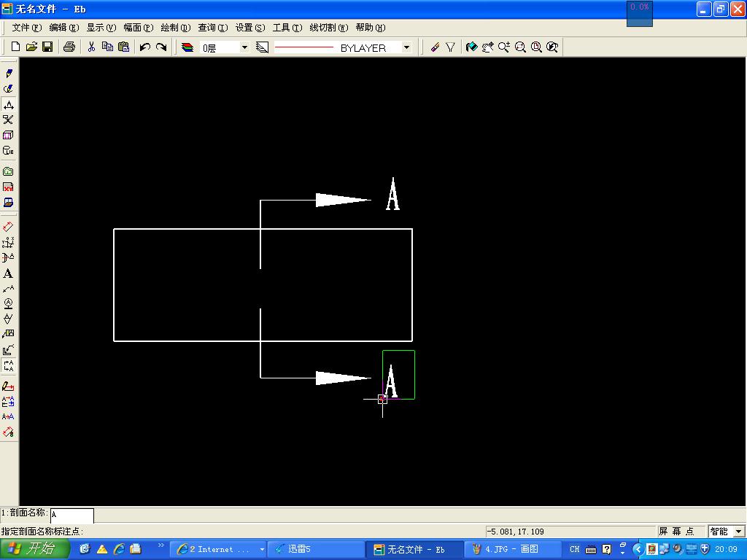Click the dimension ruler tool in left toolbar
Image resolution: width=747 pixels, height=560 pixels.
click(8, 227)
